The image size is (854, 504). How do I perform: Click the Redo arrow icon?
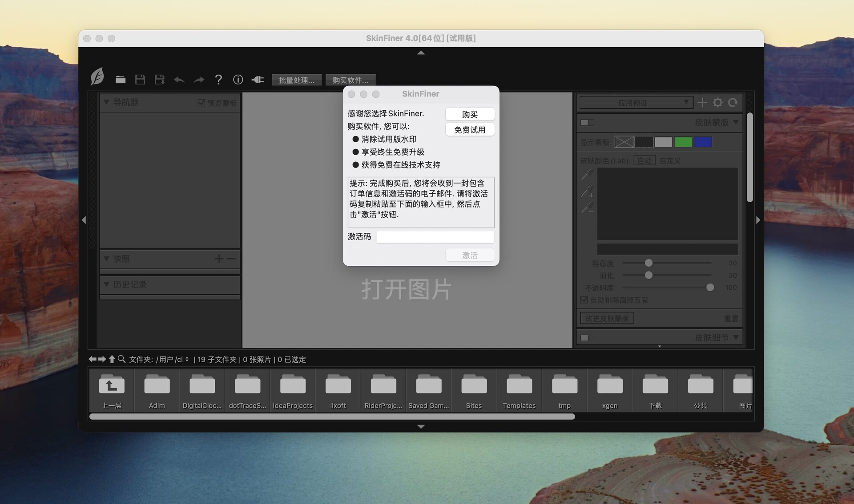tap(199, 80)
